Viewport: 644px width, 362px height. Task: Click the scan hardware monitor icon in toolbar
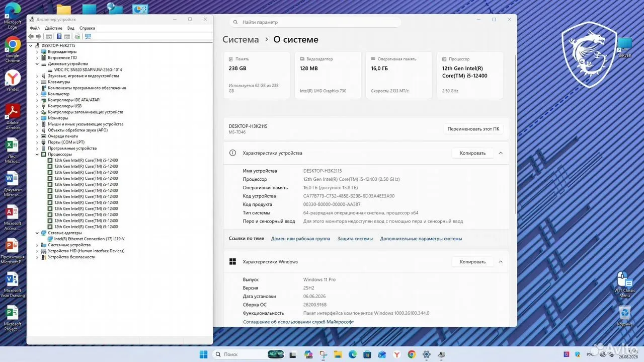pyautogui.click(x=88, y=36)
